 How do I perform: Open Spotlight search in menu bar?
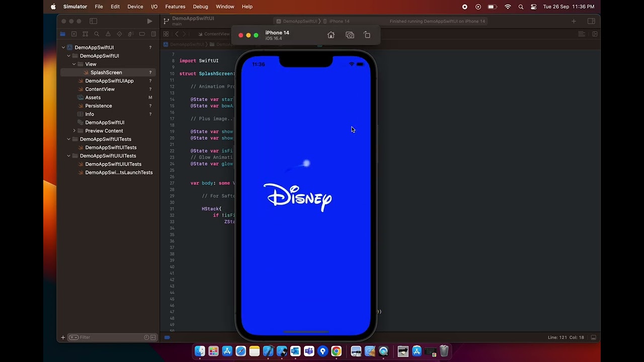(x=521, y=7)
